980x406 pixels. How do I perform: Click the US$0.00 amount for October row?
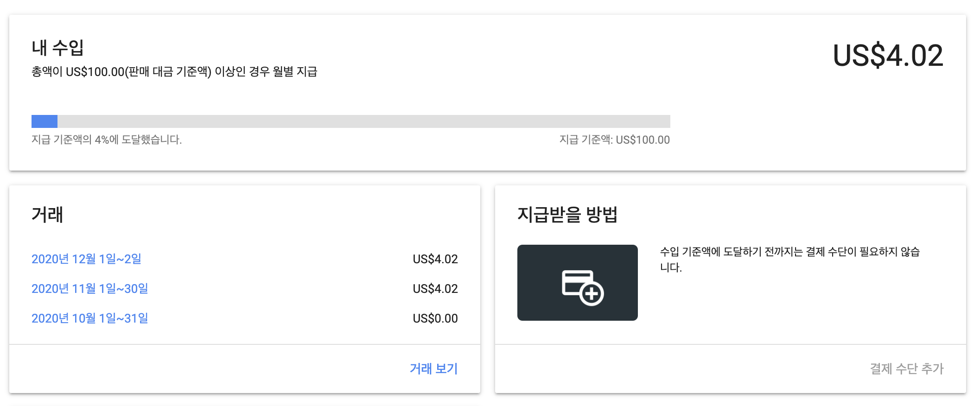point(435,318)
